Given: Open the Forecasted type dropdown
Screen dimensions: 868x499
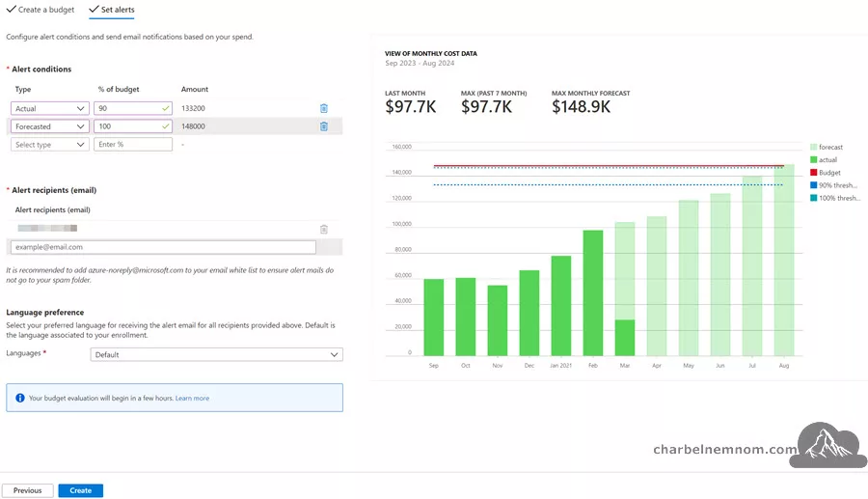Looking at the screenshot, I should point(50,126).
